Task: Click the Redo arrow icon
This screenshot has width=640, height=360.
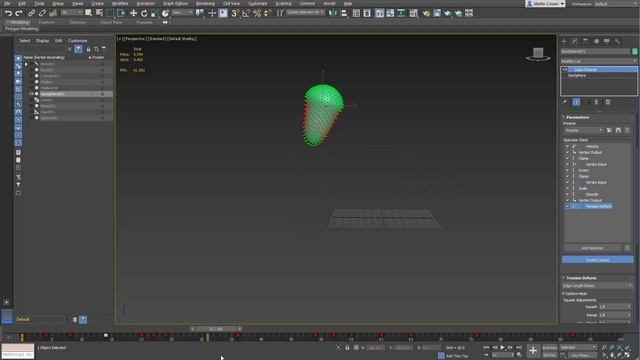Action: [19, 13]
